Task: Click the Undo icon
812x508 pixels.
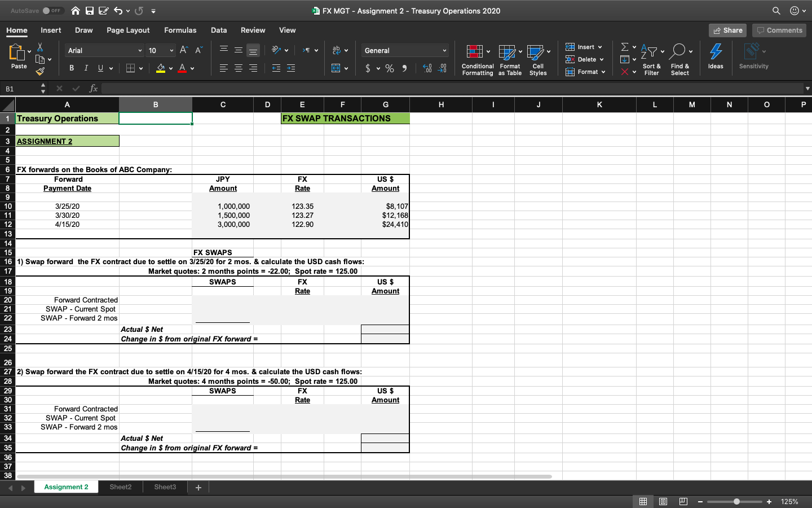Action: [x=116, y=10]
